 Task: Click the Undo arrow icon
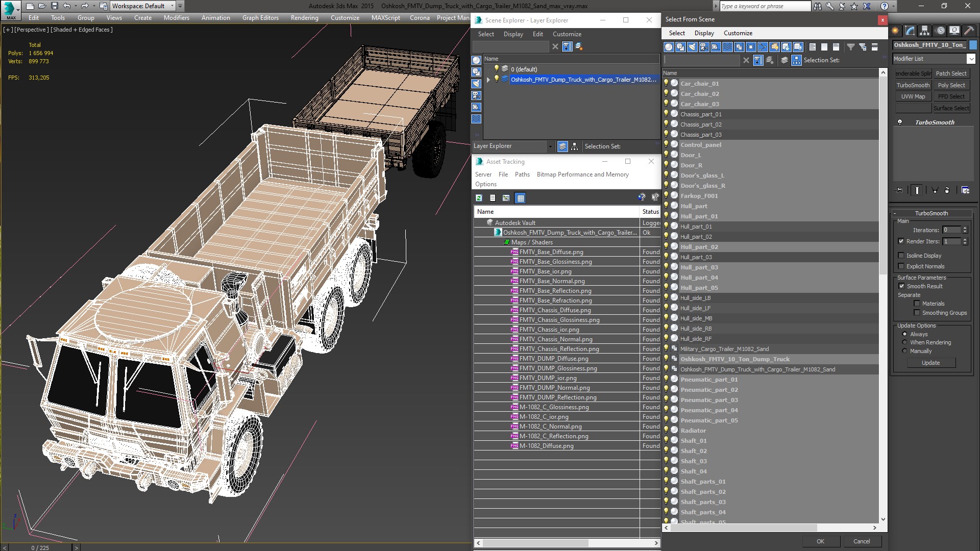[x=67, y=6]
